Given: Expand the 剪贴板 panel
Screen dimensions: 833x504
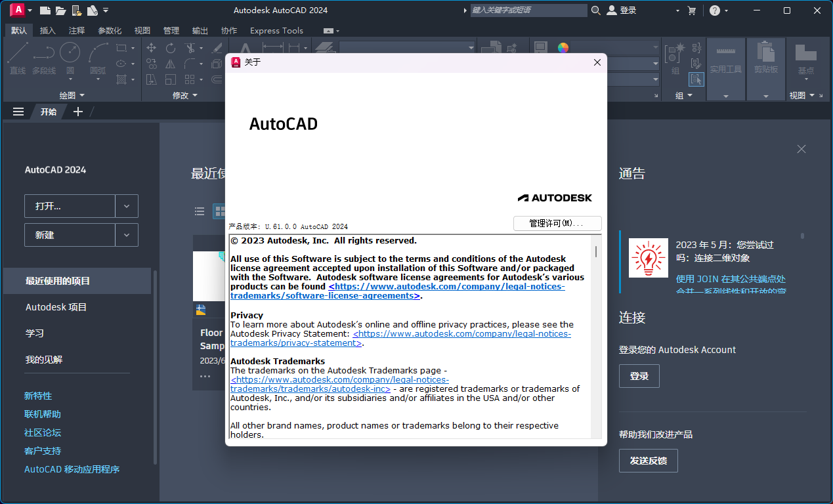Looking at the screenshot, I should (766, 96).
